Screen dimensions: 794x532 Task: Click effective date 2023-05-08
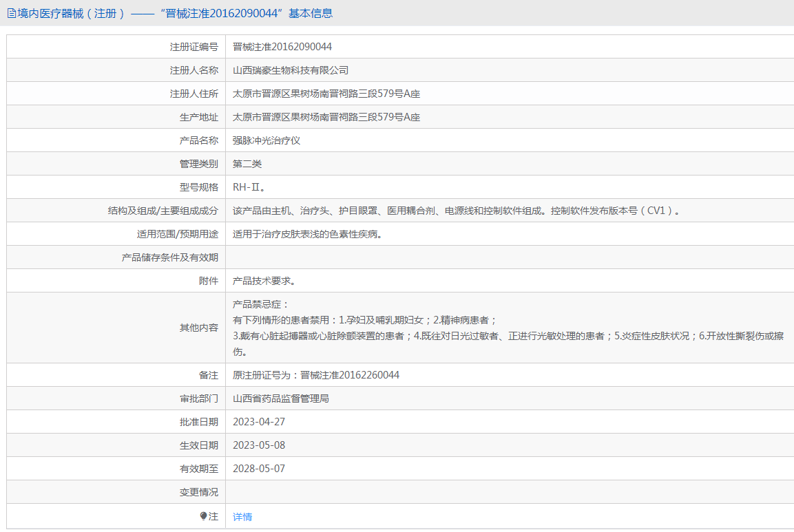(x=259, y=445)
